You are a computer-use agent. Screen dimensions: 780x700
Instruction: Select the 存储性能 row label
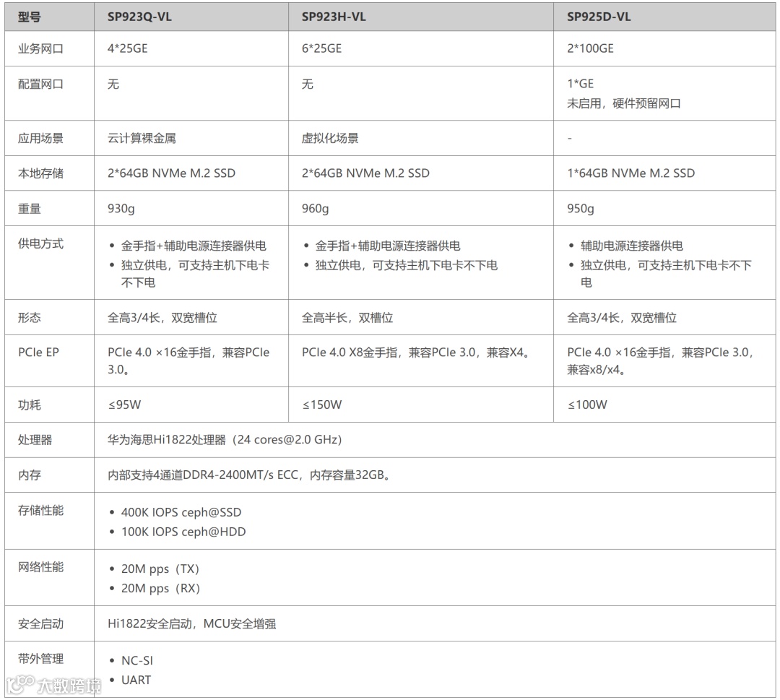(40, 511)
